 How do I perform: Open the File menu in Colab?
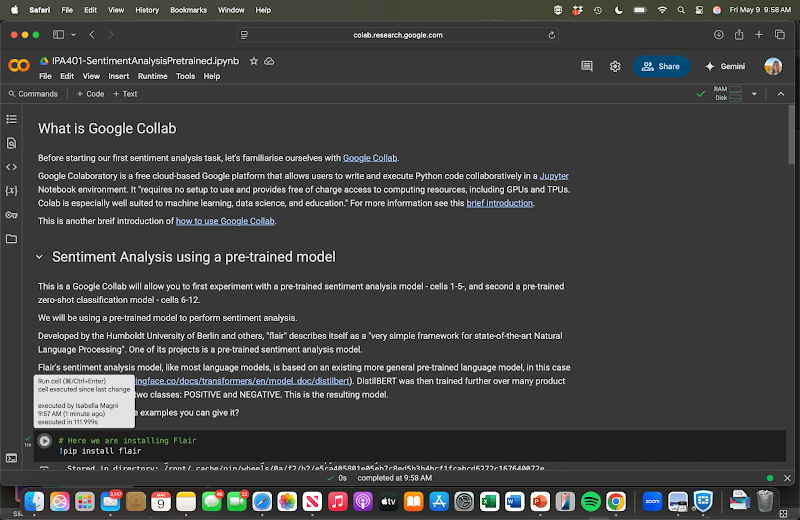coord(45,76)
